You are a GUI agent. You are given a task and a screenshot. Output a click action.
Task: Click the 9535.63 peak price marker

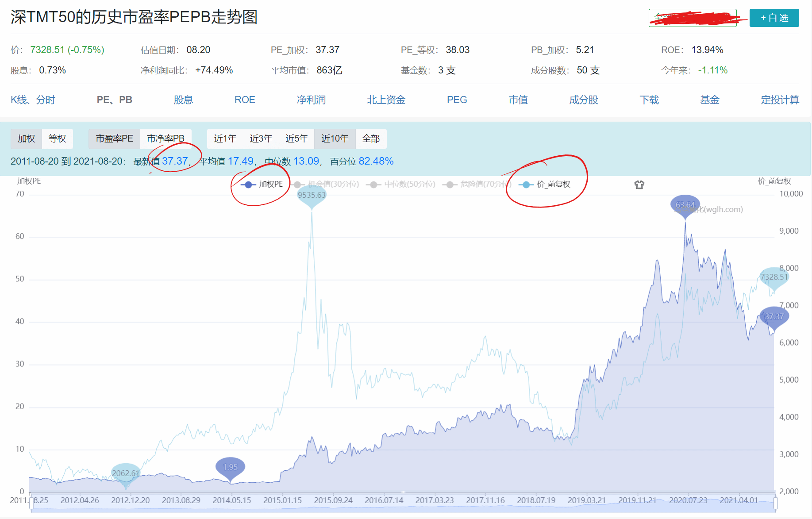312,195
